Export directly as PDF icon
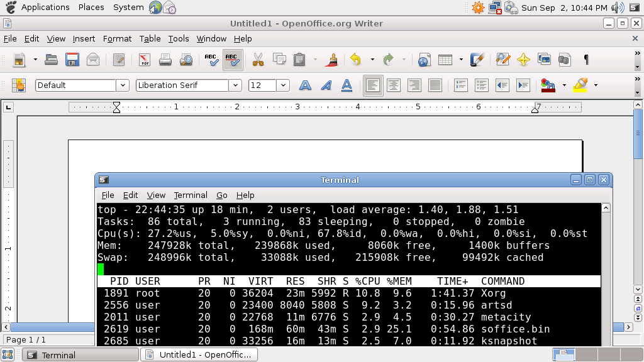 144,60
